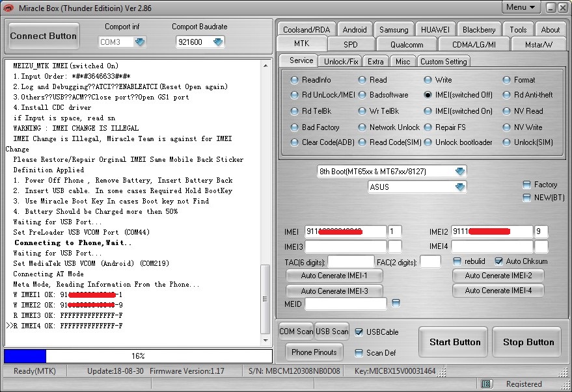Select the Write radio option
Viewport: 572px width, 392px height.
(x=428, y=80)
